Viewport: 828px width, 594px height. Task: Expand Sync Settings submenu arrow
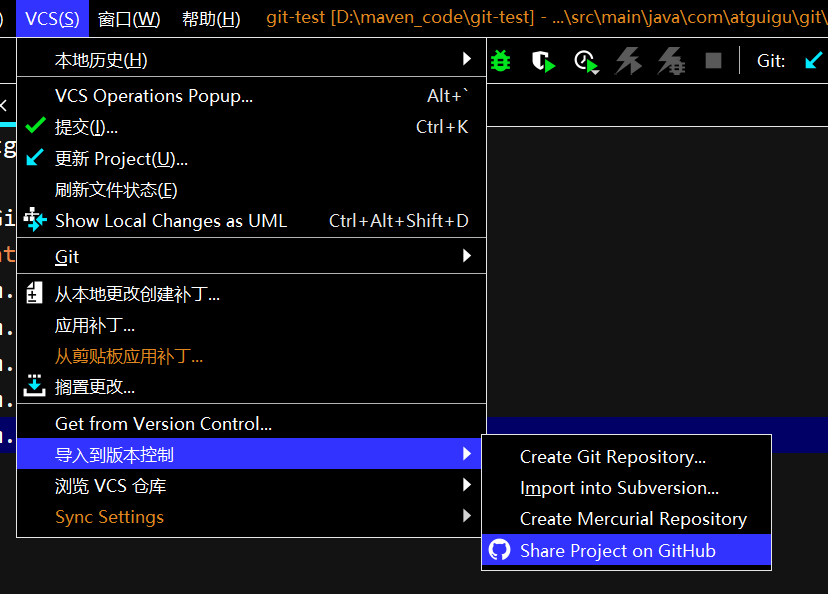(466, 515)
